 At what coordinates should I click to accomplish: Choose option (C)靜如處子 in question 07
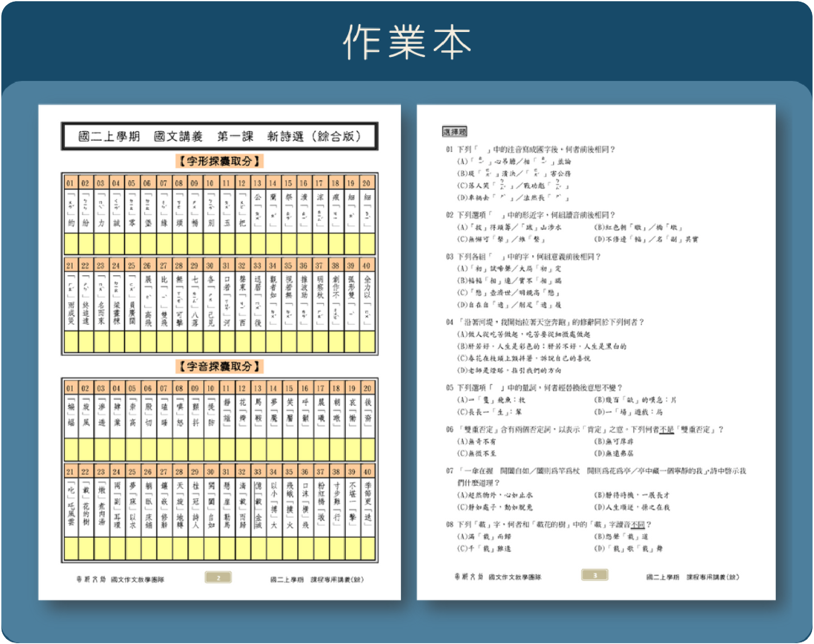pyautogui.click(x=495, y=507)
